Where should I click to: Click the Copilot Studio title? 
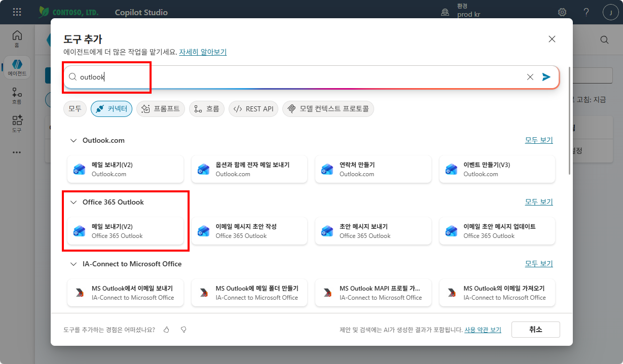click(141, 12)
